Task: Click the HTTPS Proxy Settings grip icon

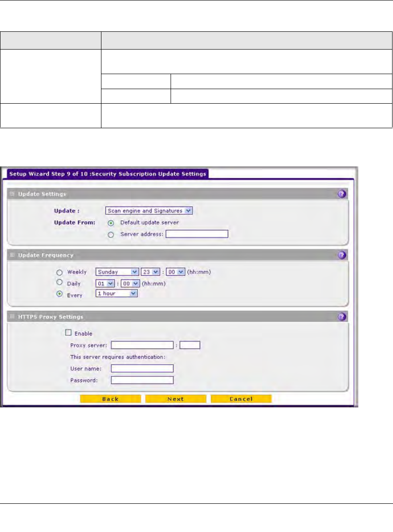Action: 12,316
